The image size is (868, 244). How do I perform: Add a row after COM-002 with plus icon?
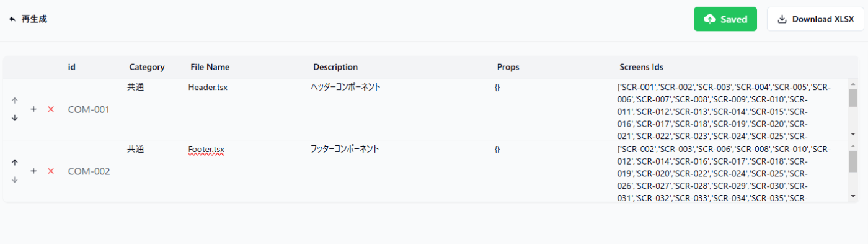point(33,171)
